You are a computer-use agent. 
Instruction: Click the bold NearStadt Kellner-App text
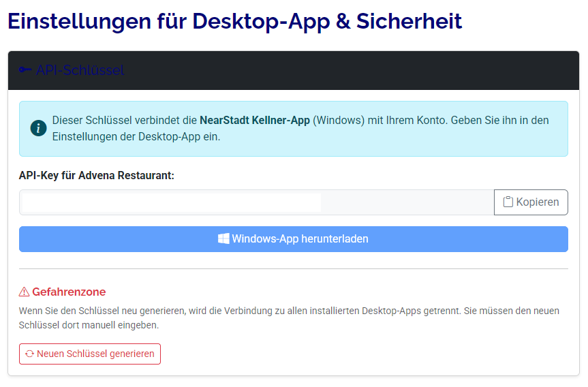[255, 120]
